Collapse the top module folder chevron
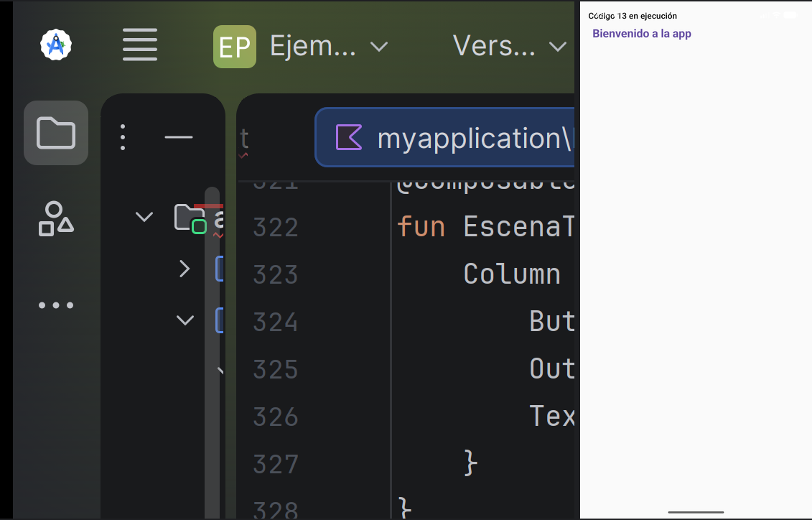The image size is (812, 520). [x=144, y=216]
